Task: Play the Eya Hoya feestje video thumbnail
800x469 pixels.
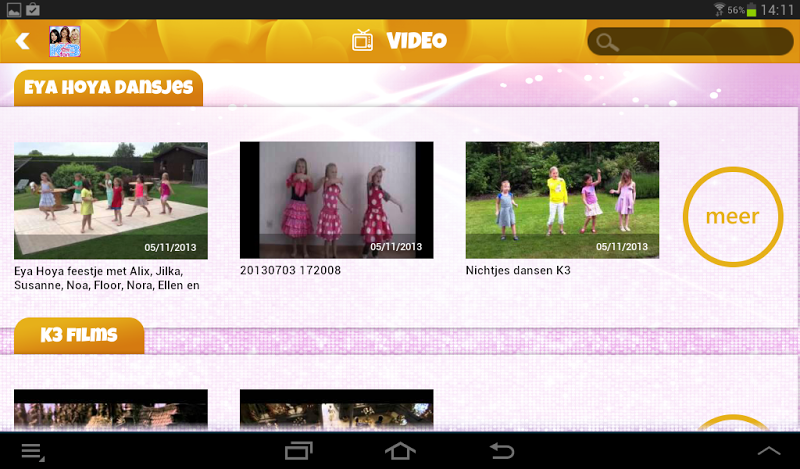Action: pyautogui.click(x=111, y=201)
